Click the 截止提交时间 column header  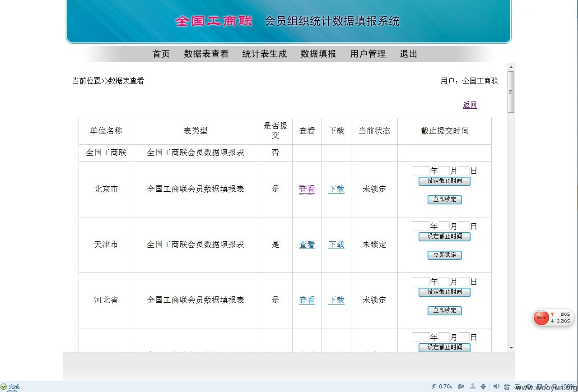(x=445, y=131)
